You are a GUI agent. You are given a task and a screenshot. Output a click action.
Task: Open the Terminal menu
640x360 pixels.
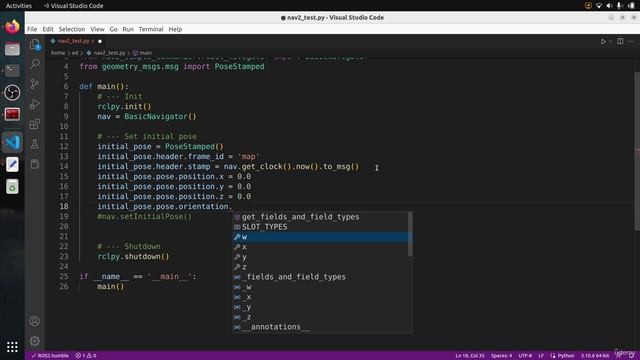[151, 29]
